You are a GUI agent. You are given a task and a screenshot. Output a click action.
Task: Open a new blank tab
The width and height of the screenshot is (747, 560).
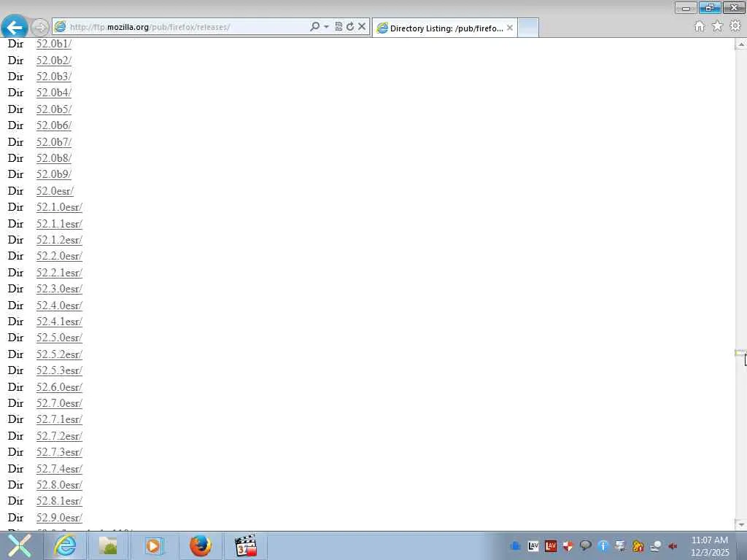click(528, 28)
